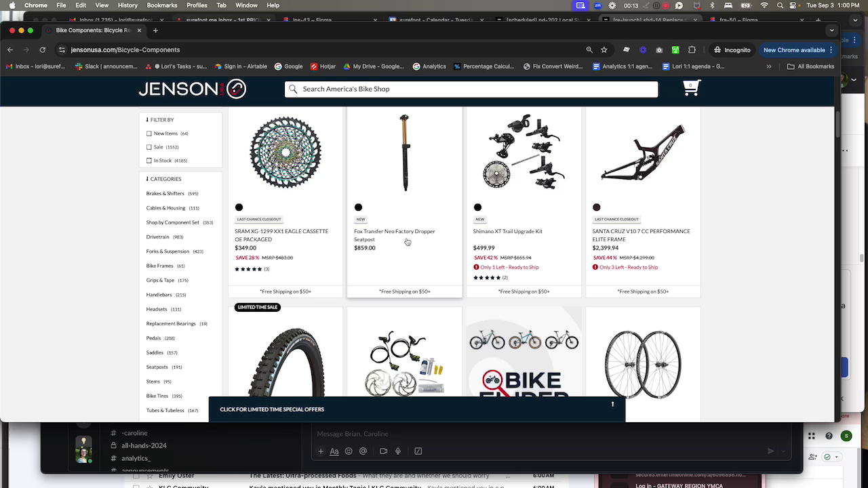Click the microphone icon in Slack composer

398,451
